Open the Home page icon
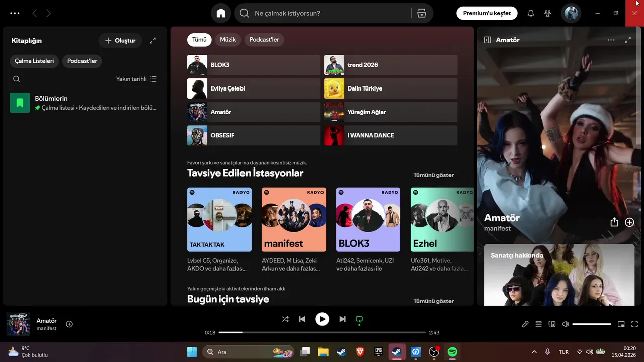The width and height of the screenshot is (644, 362). (x=221, y=13)
